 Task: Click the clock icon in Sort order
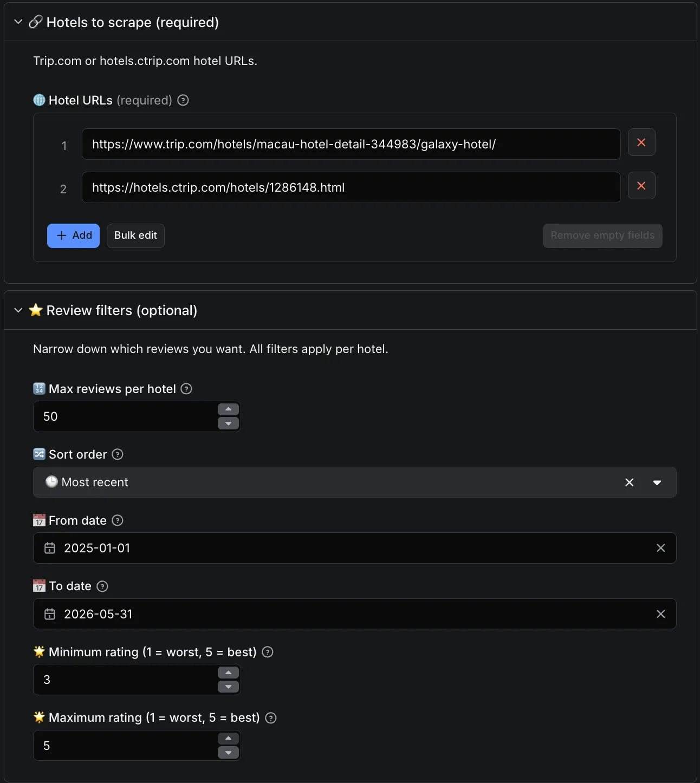tap(51, 481)
